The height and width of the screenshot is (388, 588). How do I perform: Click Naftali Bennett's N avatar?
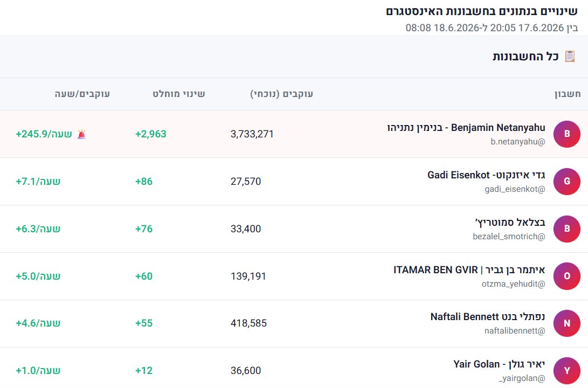[x=566, y=323]
